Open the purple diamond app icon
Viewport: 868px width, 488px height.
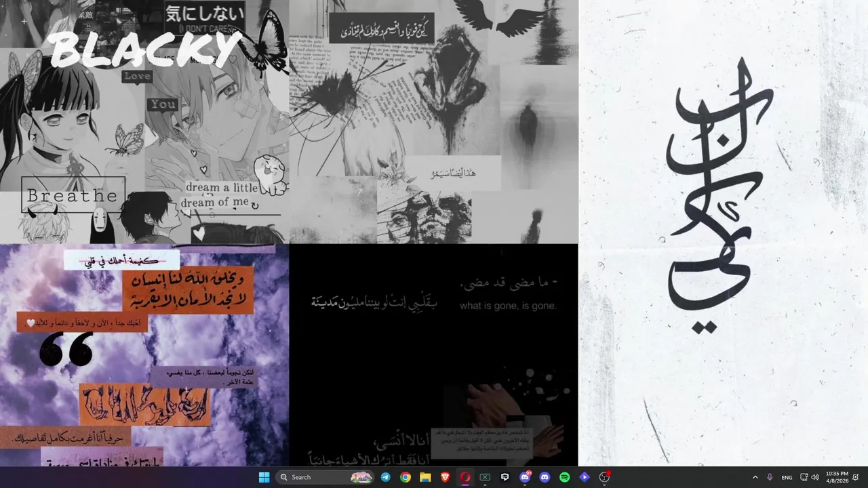coord(585,477)
